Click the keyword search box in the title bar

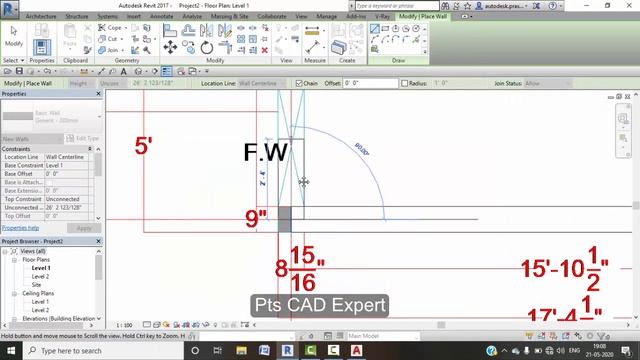pos(397,6)
